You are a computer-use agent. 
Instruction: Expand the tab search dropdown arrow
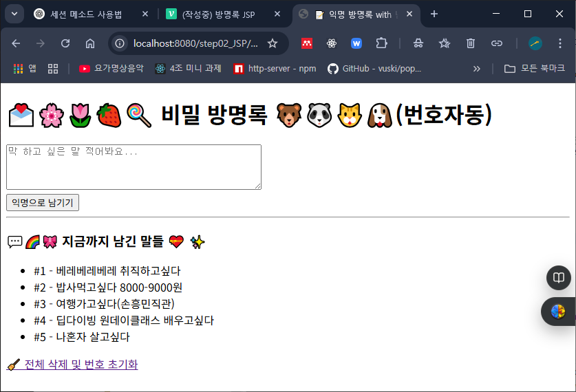coord(14,14)
